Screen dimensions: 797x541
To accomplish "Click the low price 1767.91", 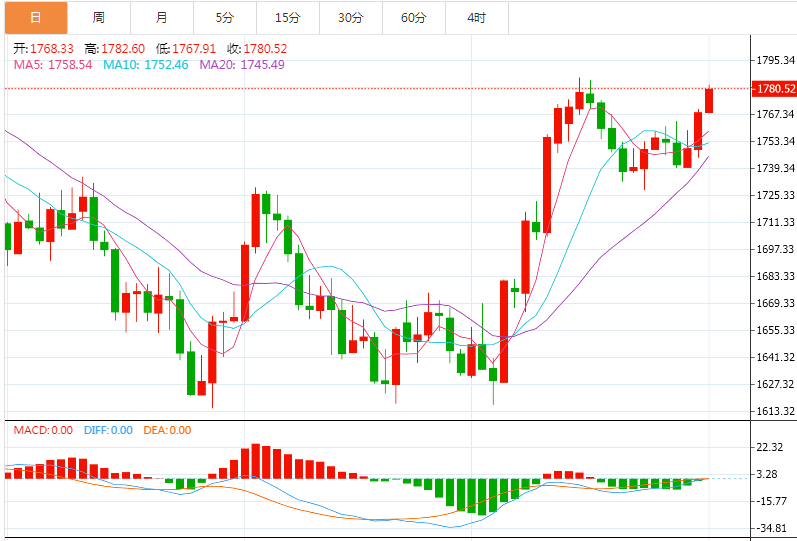I will [x=194, y=49].
